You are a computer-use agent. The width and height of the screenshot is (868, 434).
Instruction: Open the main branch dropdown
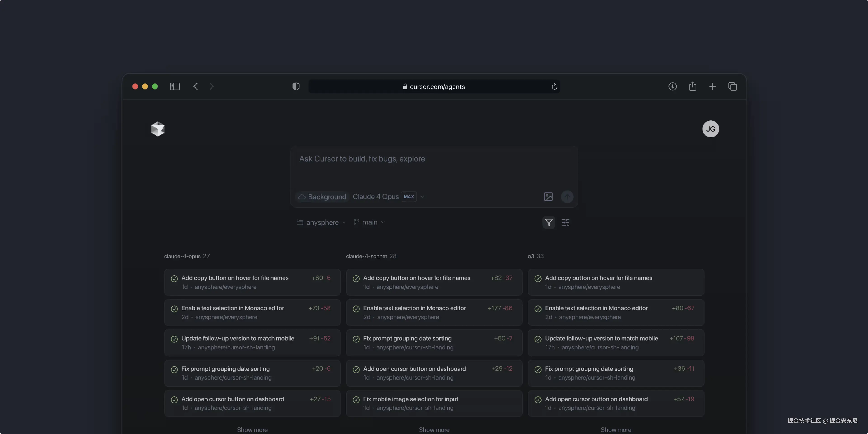(369, 222)
